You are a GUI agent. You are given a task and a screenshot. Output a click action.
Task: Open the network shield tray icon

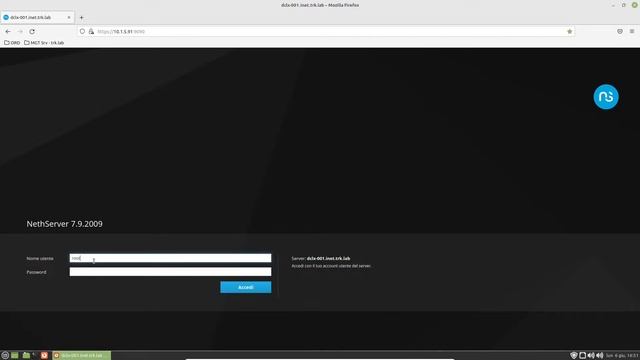[x=573, y=356]
